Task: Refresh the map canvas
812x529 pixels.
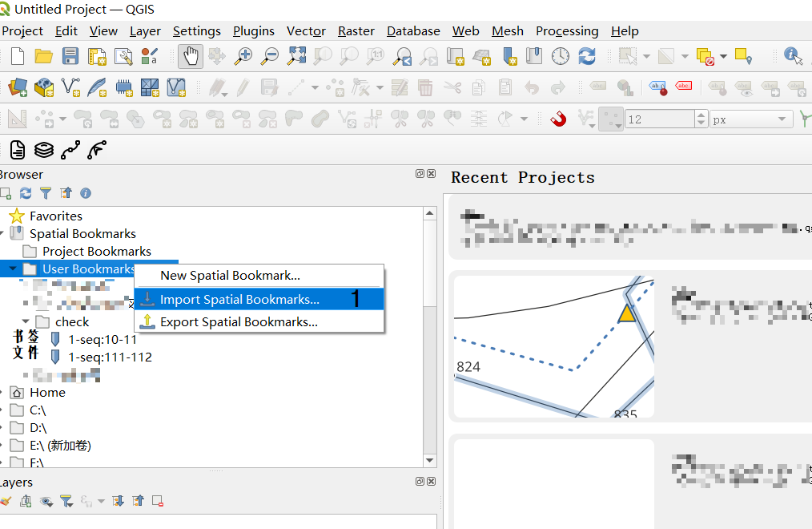Action: pyautogui.click(x=587, y=56)
